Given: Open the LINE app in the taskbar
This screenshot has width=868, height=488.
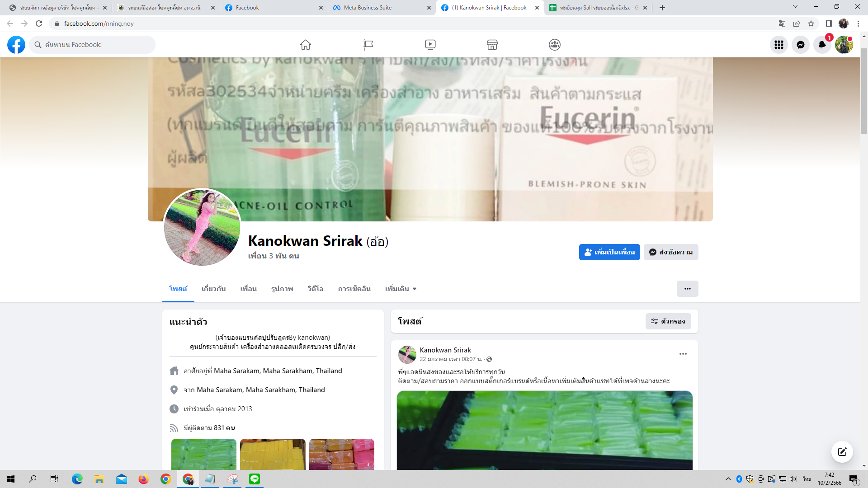Looking at the screenshot, I should 255,479.
